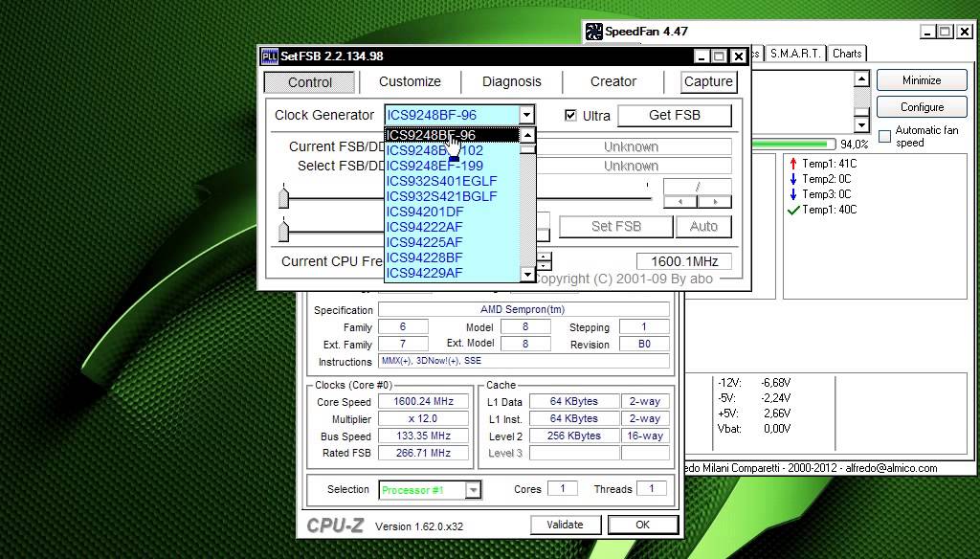Viewport: 980px width, 559px height.
Task: Select ICS94229AF clock generator
Action: (452, 273)
